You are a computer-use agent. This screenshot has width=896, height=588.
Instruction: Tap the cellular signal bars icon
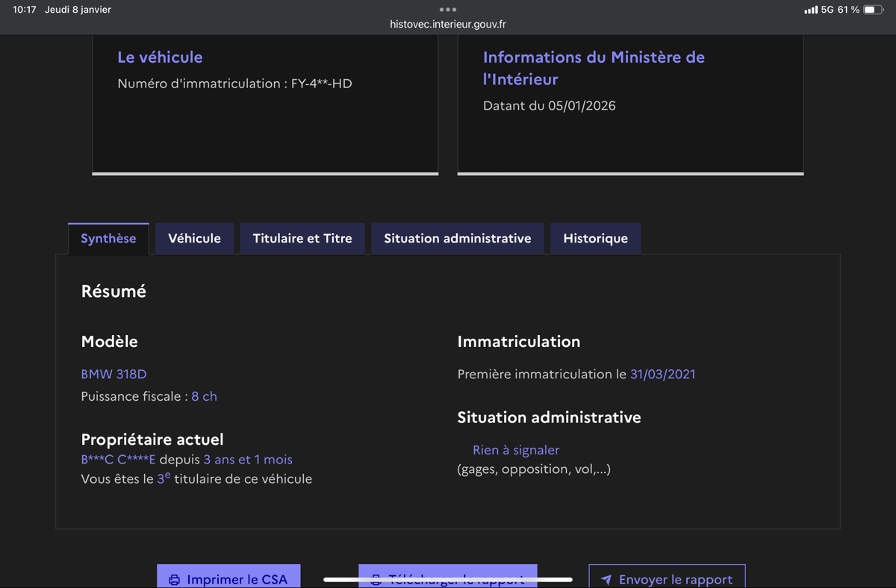tap(810, 10)
